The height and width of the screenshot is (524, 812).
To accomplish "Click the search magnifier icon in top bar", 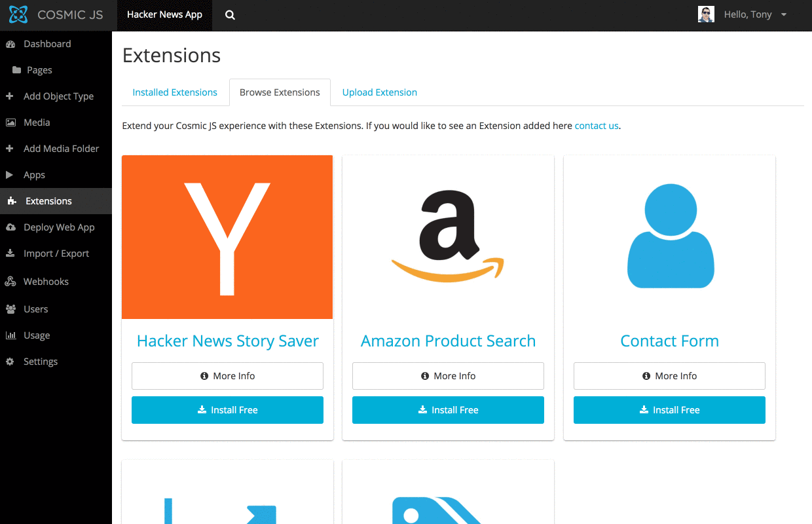I will 230,15.
